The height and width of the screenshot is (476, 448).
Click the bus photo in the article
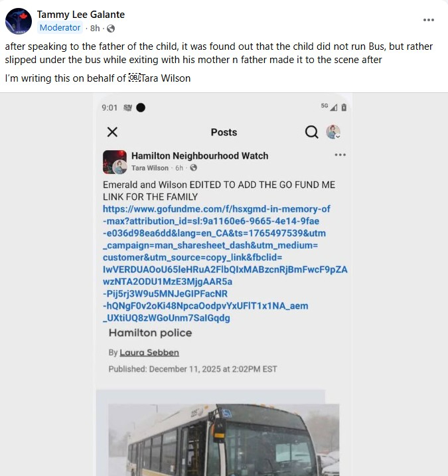point(224,438)
